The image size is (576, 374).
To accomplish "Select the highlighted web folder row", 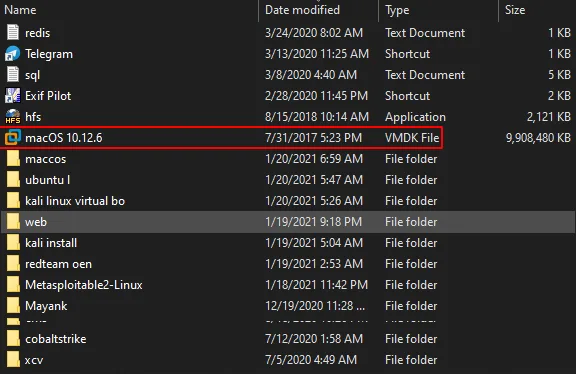I will coord(288,222).
